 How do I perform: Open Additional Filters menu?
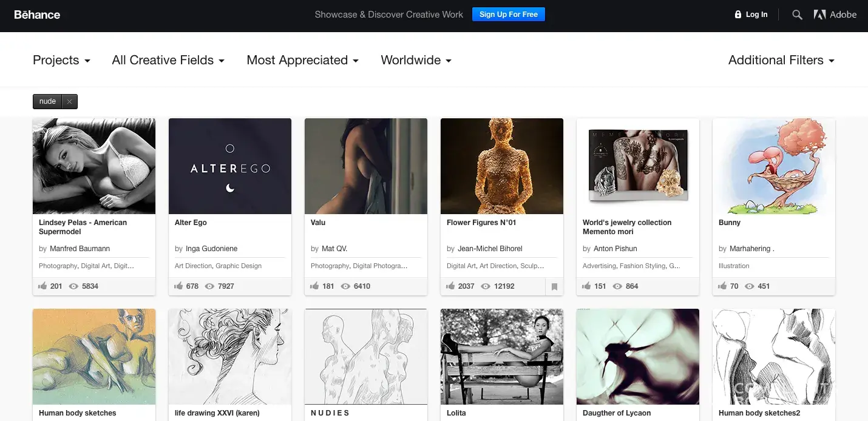coord(781,60)
